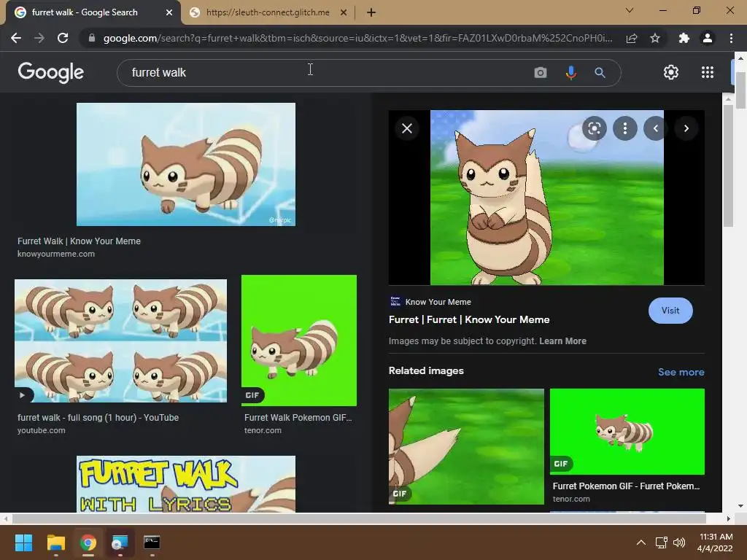
Task: Bookmark this tab with the star icon
Action: tap(655, 38)
